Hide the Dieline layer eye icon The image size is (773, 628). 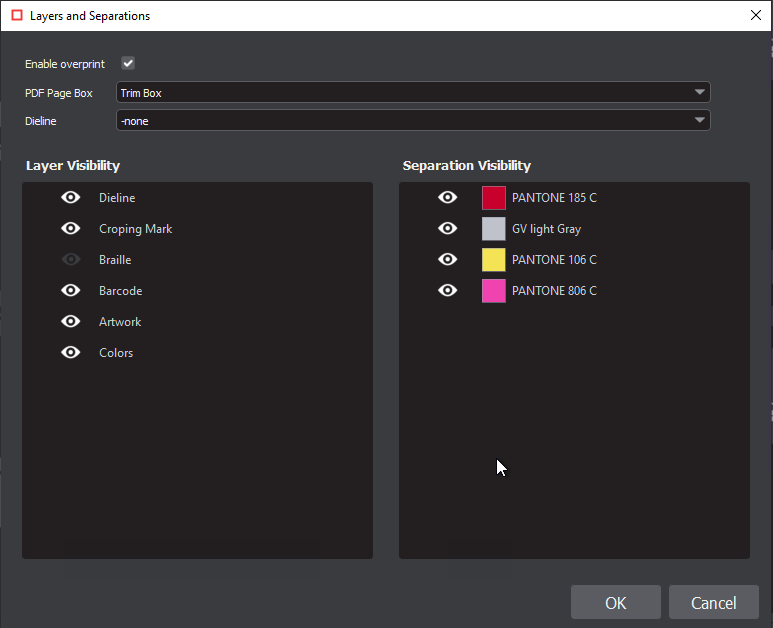[71, 198]
